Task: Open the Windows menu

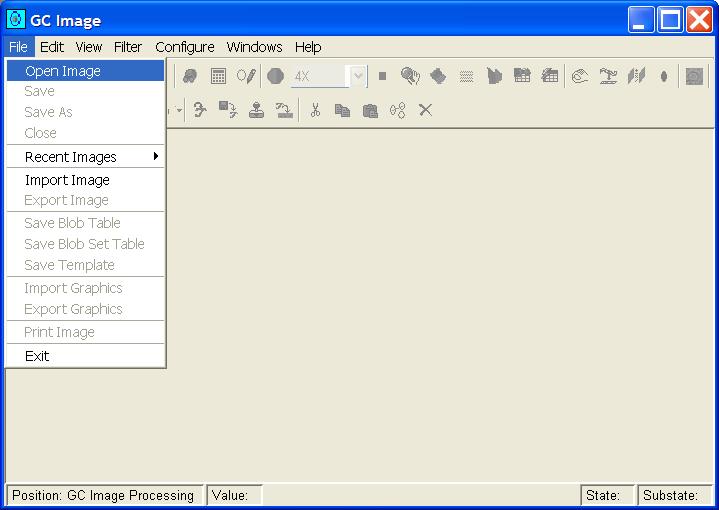Action: pyautogui.click(x=254, y=47)
